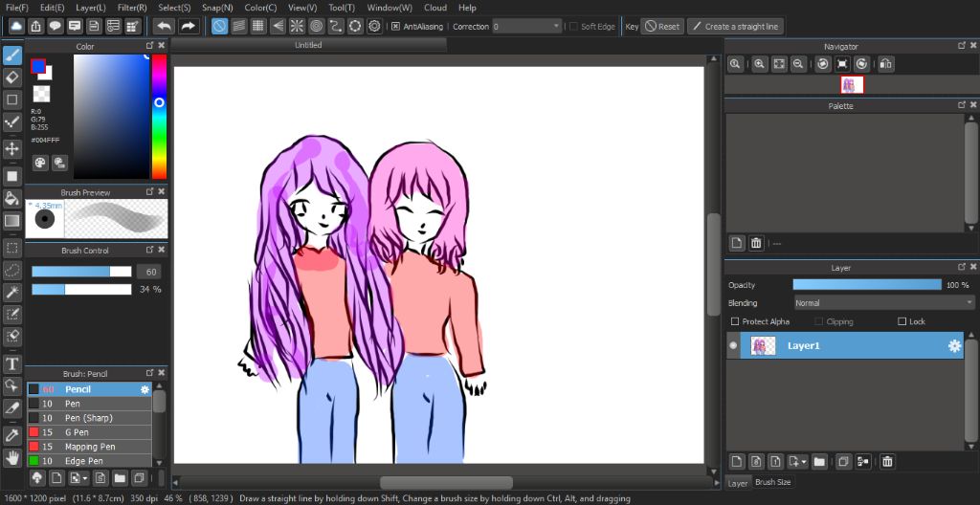Toggle the Soft Edge checkbox
Viewport: 980px width, 505px height.
[x=574, y=26]
